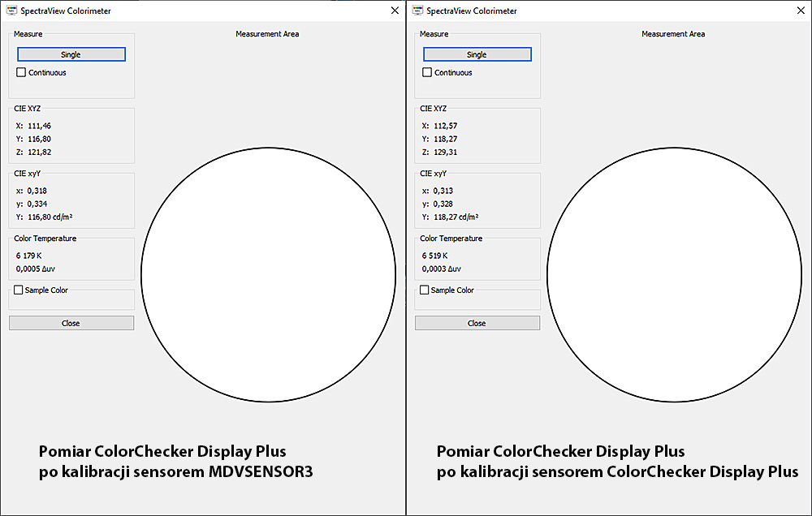This screenshot has height=516, width=812.
Task: Tick Sample Color checkbox in the right window
Action: point(425,290)
